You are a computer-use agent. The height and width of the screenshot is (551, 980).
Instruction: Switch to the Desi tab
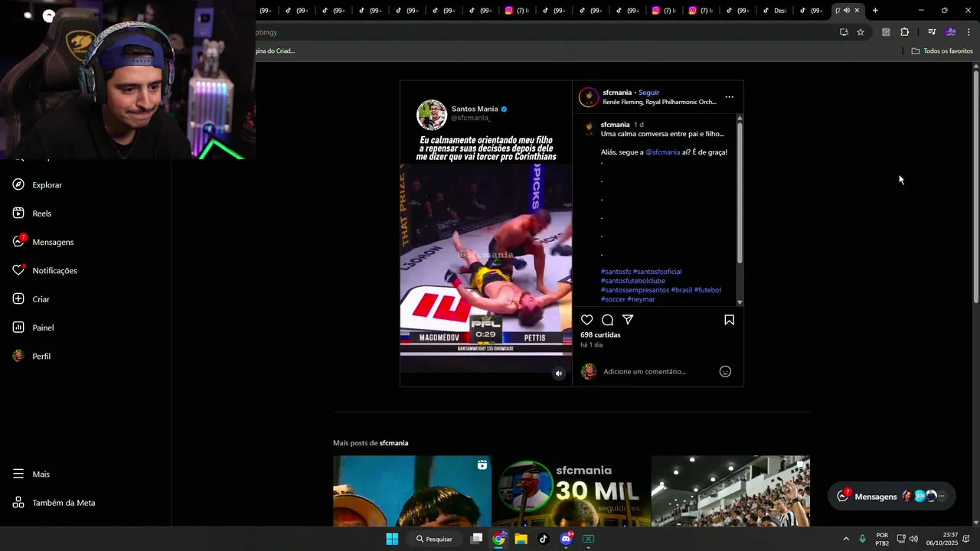pos(775,10)
